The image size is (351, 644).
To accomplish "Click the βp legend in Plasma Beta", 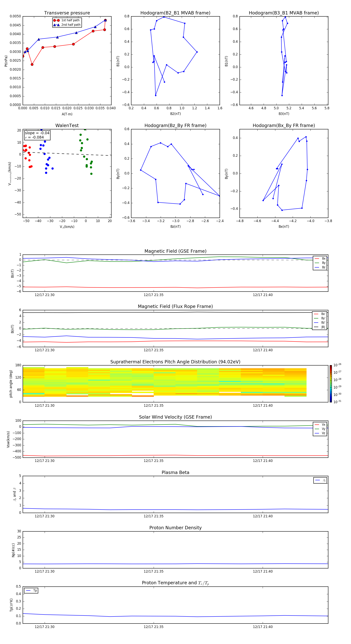I will coord(320,480).
